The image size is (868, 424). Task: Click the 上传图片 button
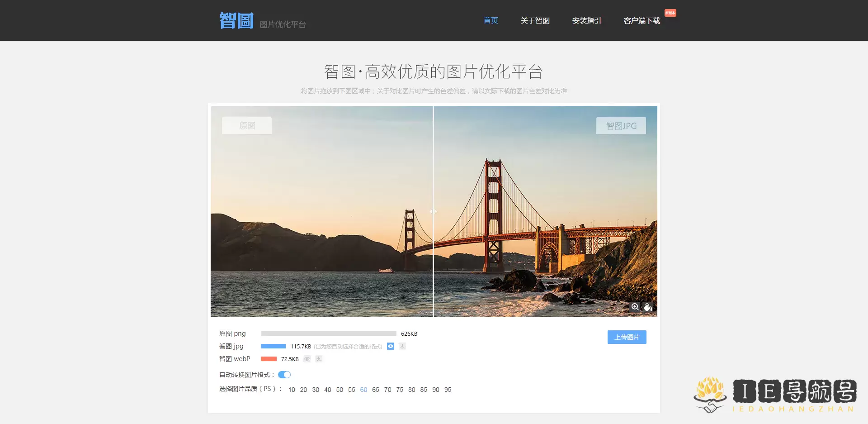tap(627, 337)
